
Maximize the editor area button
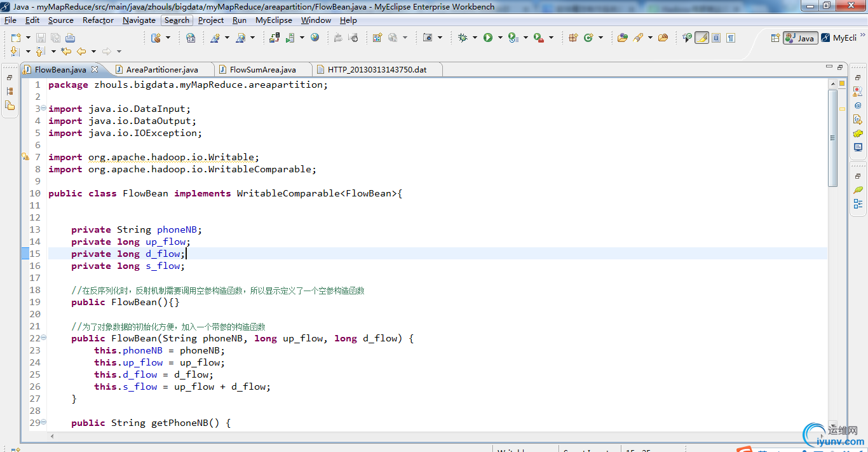(840, 67)
